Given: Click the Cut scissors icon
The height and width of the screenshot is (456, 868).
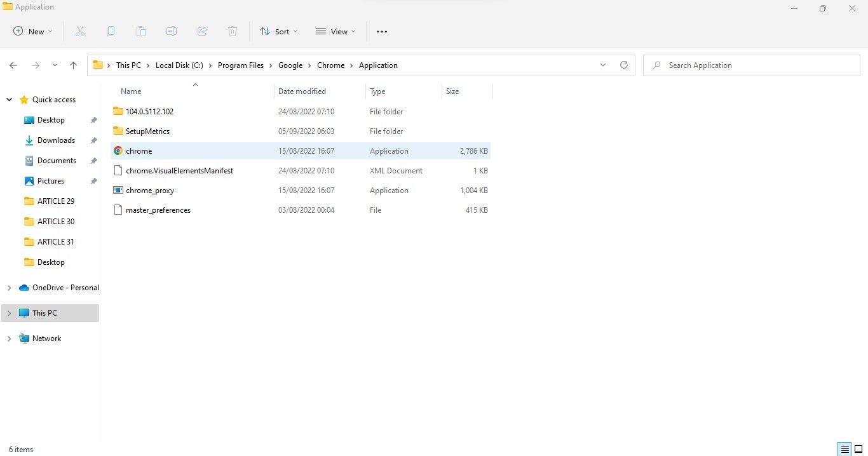Looking at the screenshot, I should point(80,31).
